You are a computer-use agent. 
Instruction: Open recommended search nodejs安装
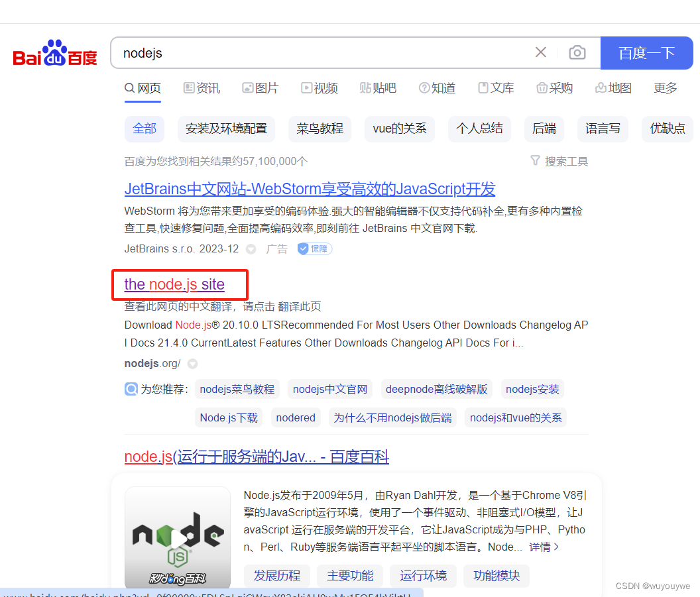(x=532, y=389)
